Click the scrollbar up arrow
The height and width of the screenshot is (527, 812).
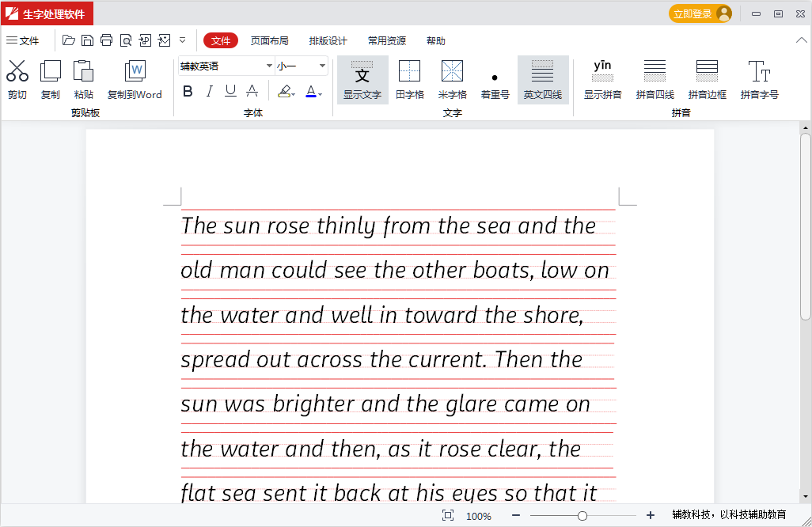pos(805,127)
